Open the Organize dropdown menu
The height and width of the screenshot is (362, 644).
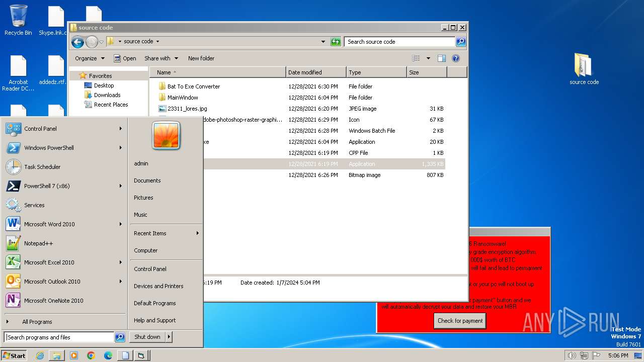point(90,58)
